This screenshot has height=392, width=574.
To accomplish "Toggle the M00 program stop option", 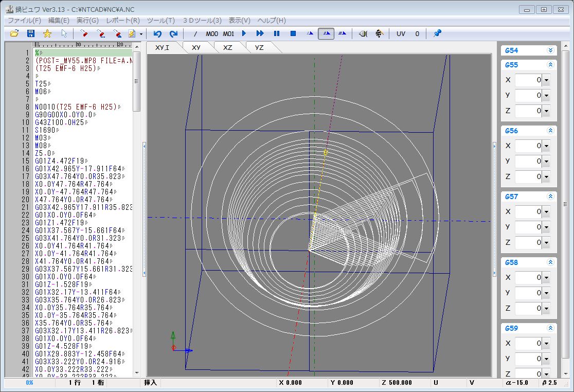I will [211, 33].
